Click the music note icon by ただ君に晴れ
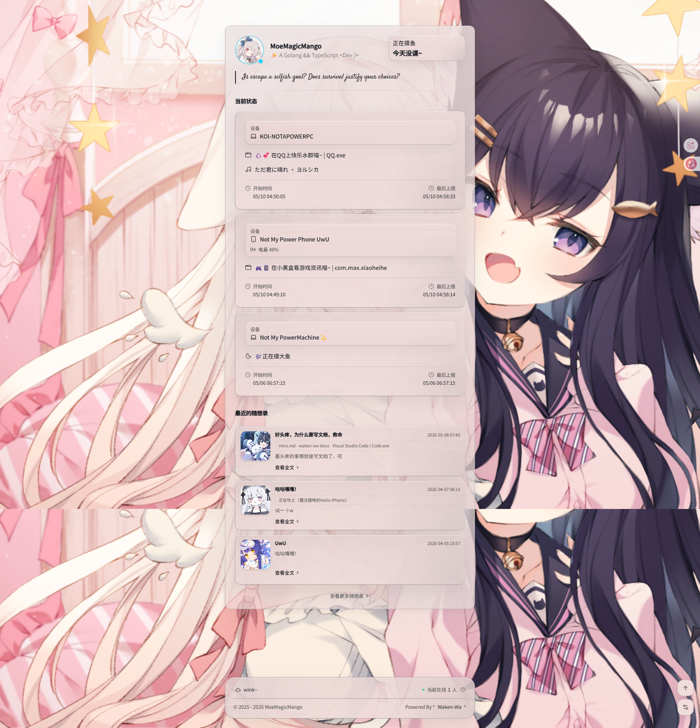Screen dimensions: 700x728 248,169
